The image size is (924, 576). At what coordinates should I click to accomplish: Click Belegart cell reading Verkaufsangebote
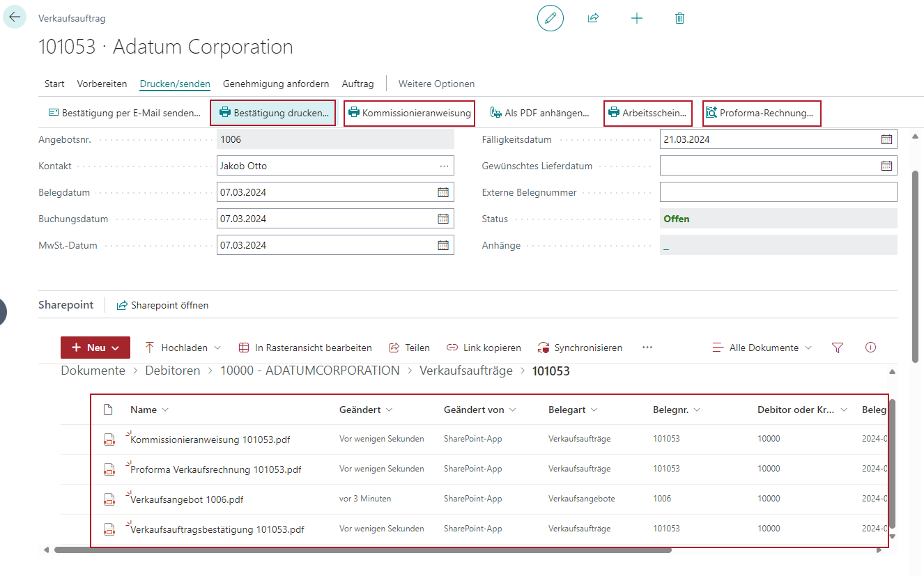(x=581, y=499)
